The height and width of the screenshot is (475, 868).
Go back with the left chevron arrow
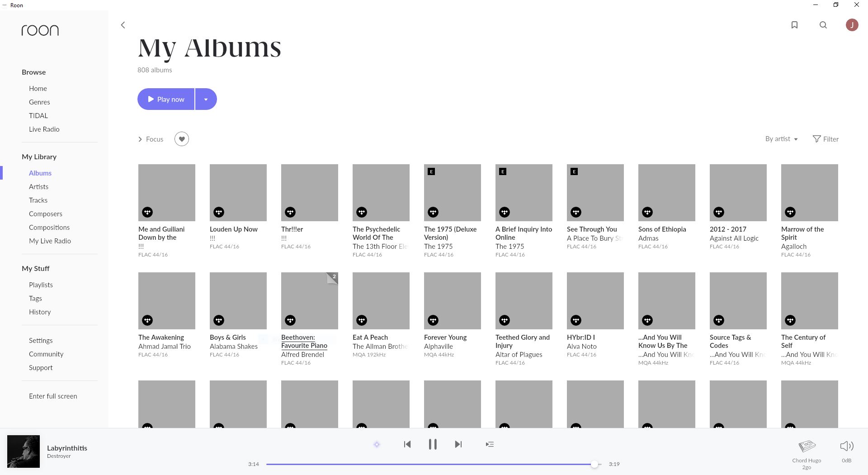[x=123, y=25]
